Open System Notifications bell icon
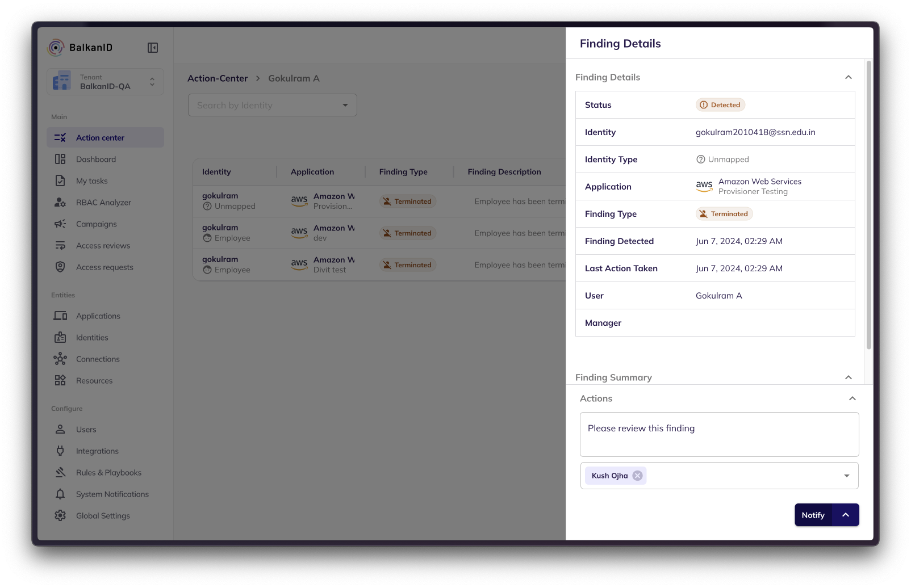Screen dimensions: 911x588 click(60, 494)
